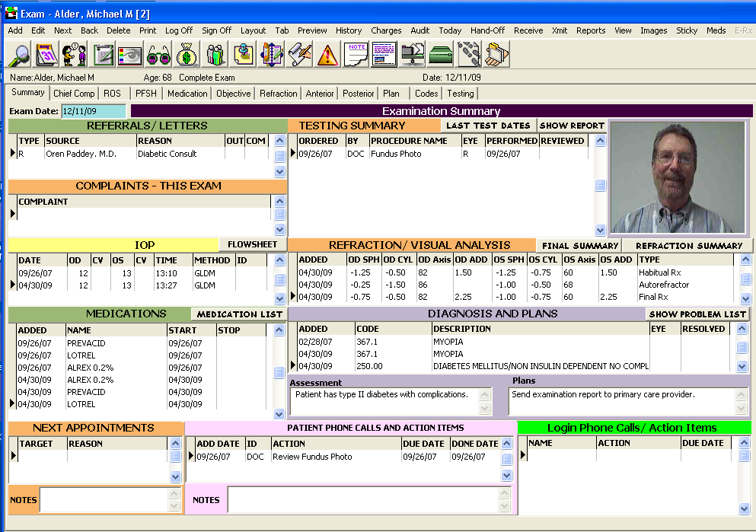Click the clipboard with pen icon
This screenshot has width=756, height=532.
[x=104, y=55]
